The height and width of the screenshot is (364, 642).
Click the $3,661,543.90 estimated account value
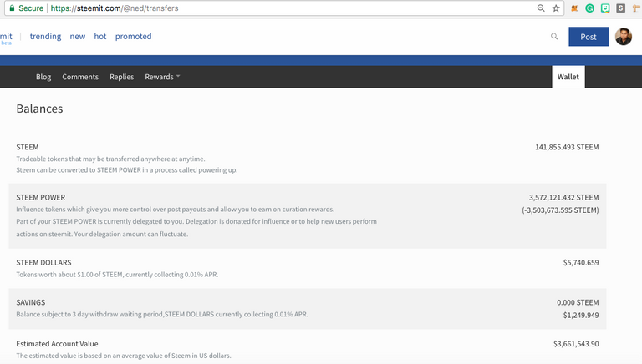[x=576, y=344]
